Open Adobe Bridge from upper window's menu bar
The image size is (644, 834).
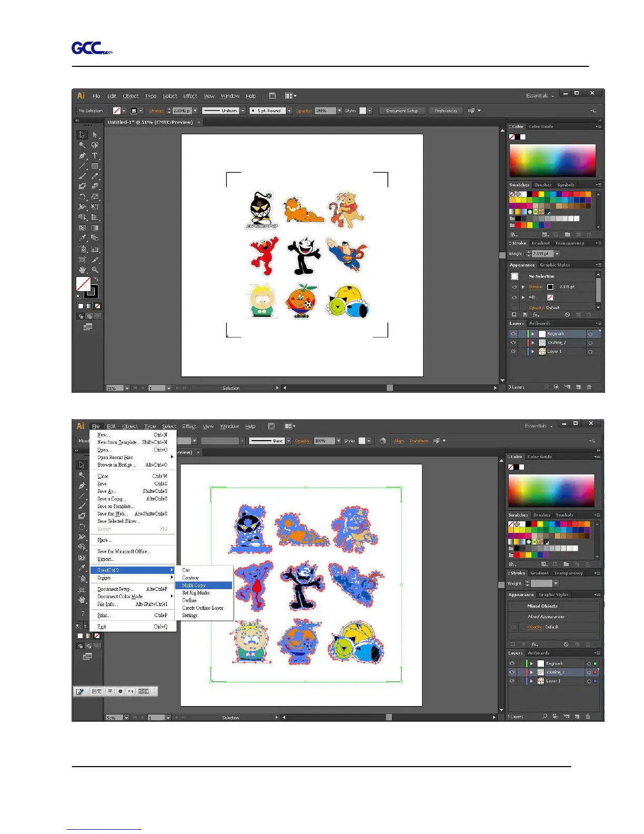[x=272, y=96]
